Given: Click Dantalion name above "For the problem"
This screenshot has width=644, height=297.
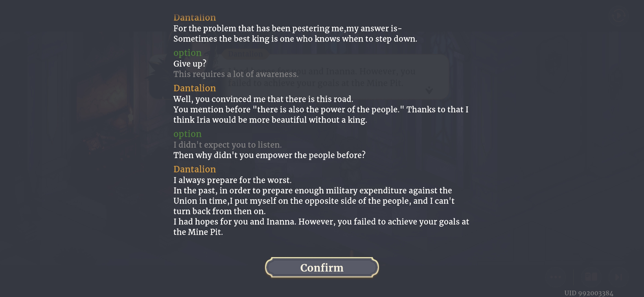Looking at the screenshot, I should pos(195,17).
